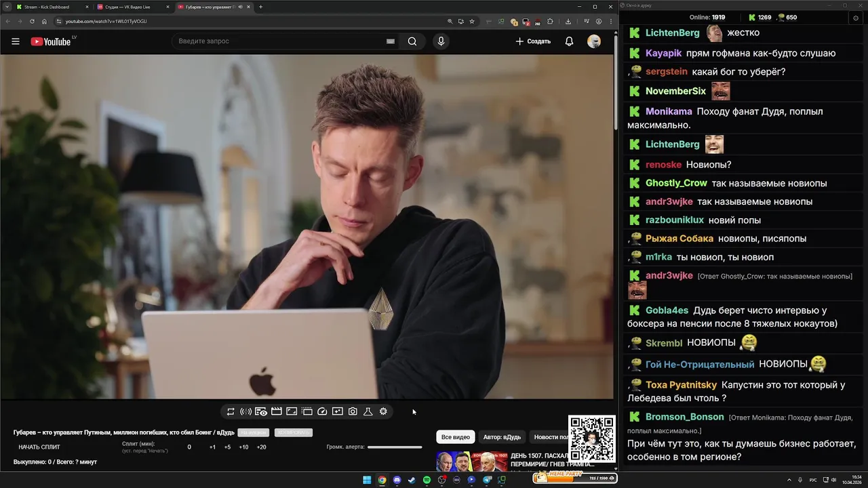Image resolution: width=868 pixels, height=488 pixels.
Task: Start voice search with microphone icon
Action: click(x=441, y=41)
